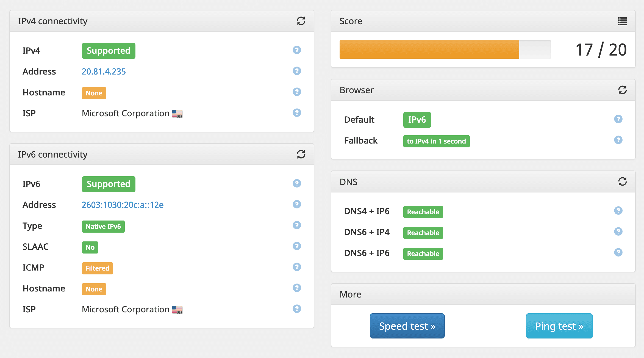Click the orange score progress bar
644x358 pixels.
[429, 49]
